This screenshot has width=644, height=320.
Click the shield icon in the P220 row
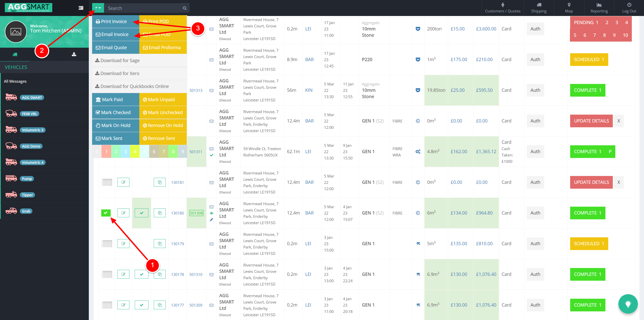pyautogui.click(x=418, y=59)
